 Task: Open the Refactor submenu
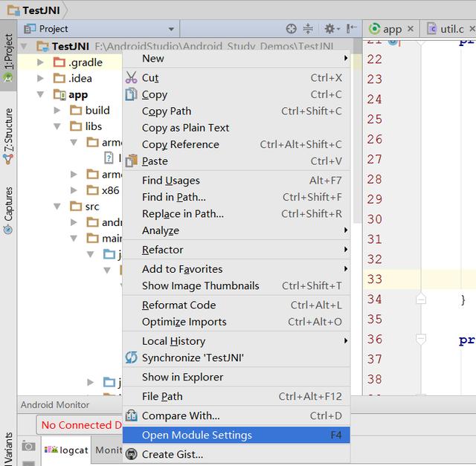(x=237, y=250)
